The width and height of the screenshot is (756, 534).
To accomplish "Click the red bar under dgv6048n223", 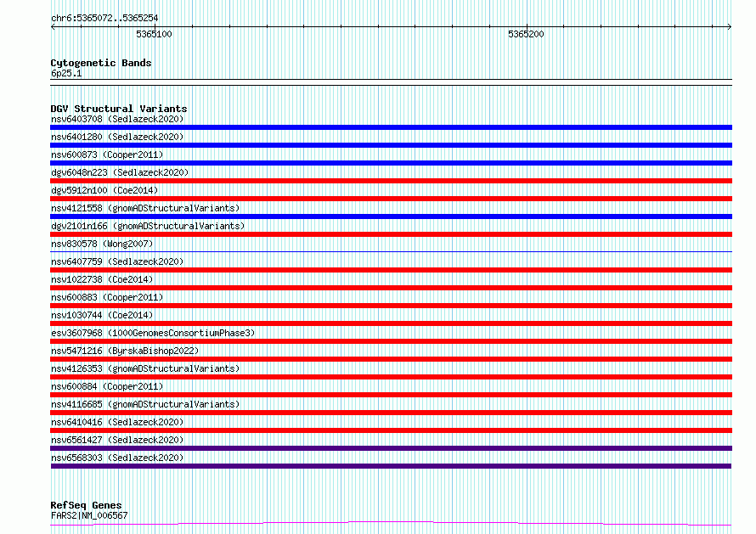I will pyautogui.click(x=391, y=181).
